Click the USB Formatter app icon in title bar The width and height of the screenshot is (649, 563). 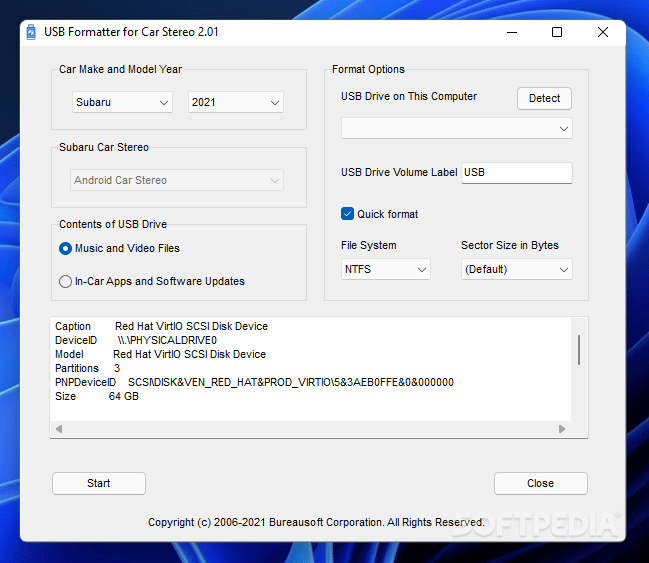(x=31, y=32)
